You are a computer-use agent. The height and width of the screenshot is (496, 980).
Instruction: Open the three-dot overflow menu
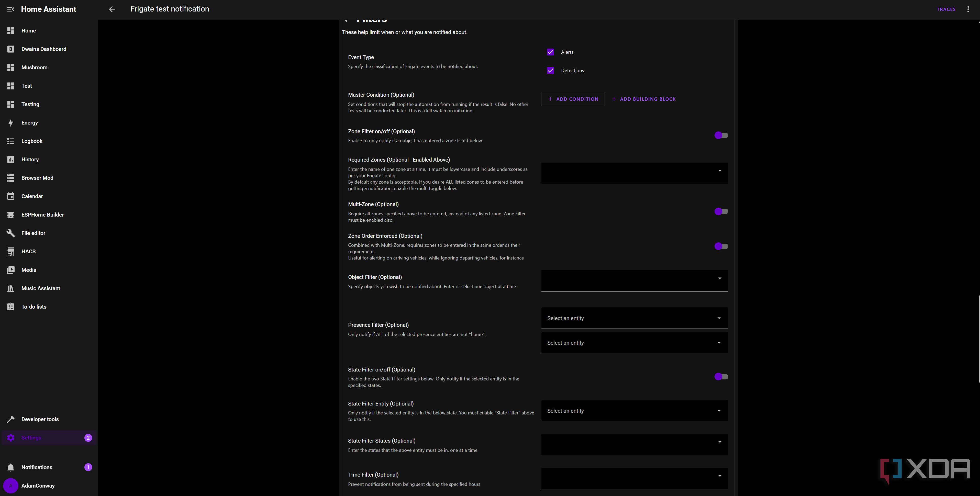(968, 9)
